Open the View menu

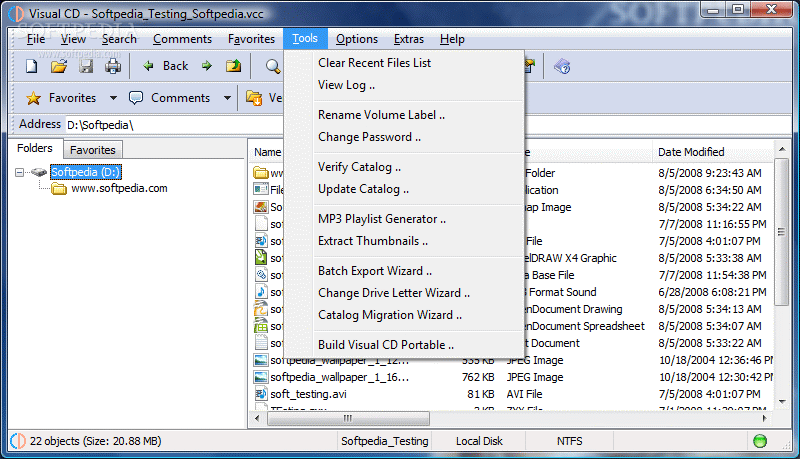[x=73, y=39]
